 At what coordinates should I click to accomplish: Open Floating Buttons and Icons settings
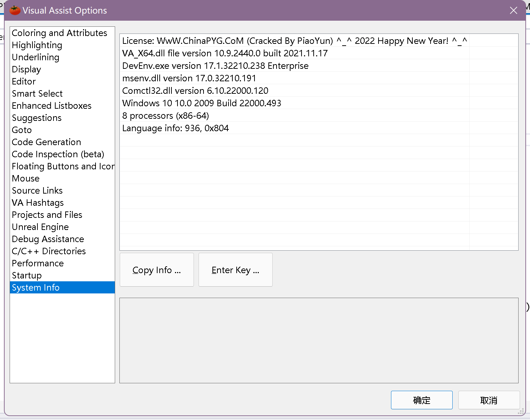point(63,166)
